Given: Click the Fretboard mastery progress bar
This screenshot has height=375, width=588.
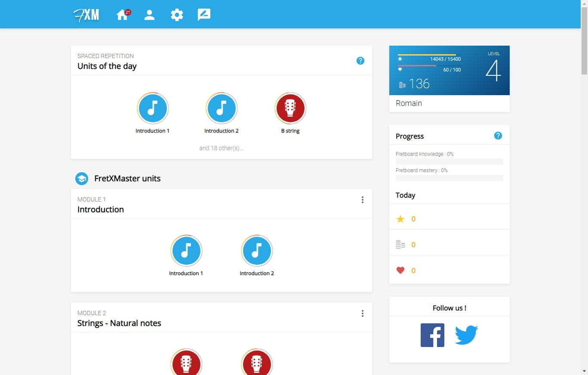Looking at the screenshot, I should point(449,178).
